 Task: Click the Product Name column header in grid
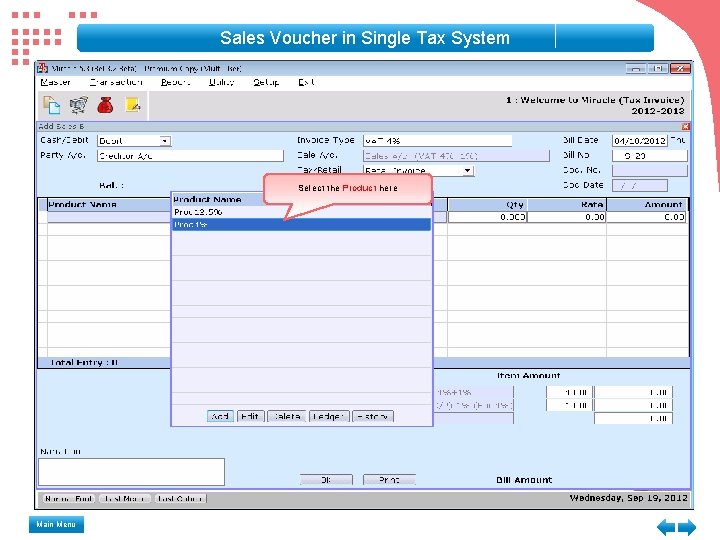click(x=108, y=204)
